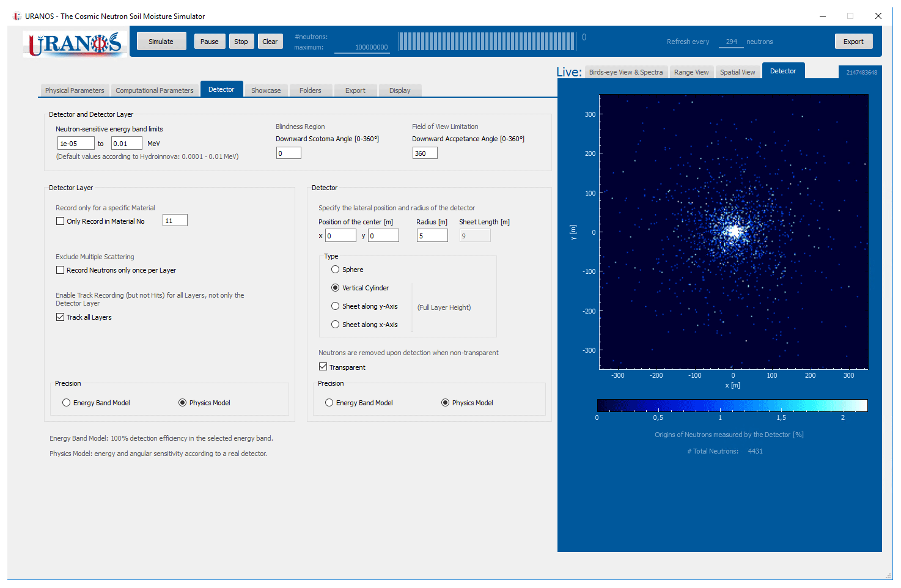Check Record Neutrons only once per Layer
The image size is (901, 588).
[x=61, y=270]
